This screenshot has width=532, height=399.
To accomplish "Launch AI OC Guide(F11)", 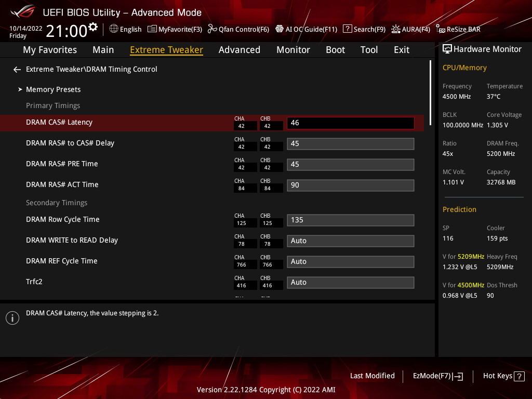I will coord(280,29).
